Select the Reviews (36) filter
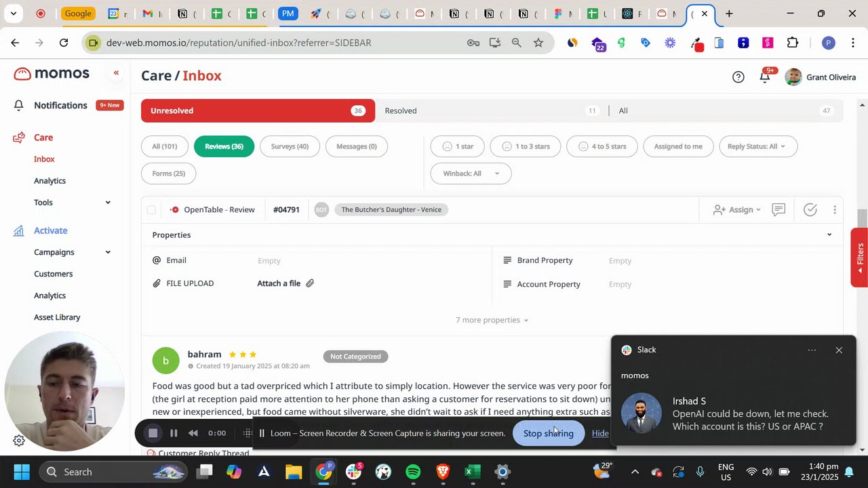 pyautogui.click(x=224, y=146)
